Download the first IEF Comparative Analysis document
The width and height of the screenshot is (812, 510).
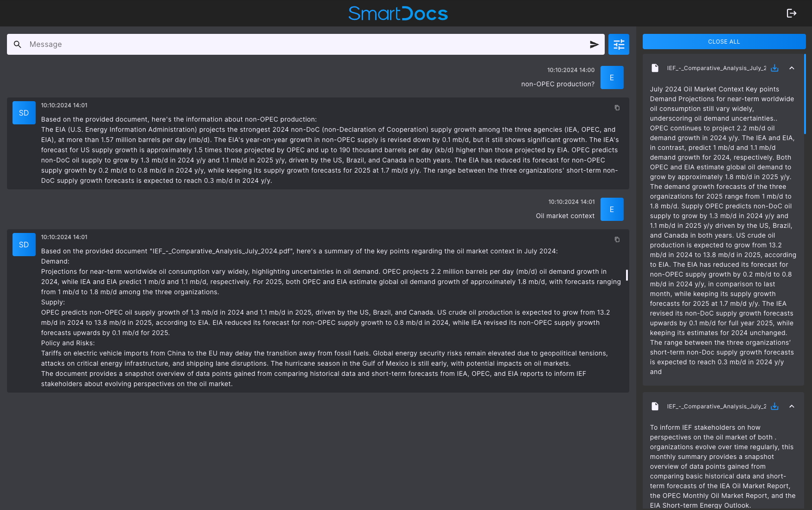pyautogui.click(x=774, y=68)
